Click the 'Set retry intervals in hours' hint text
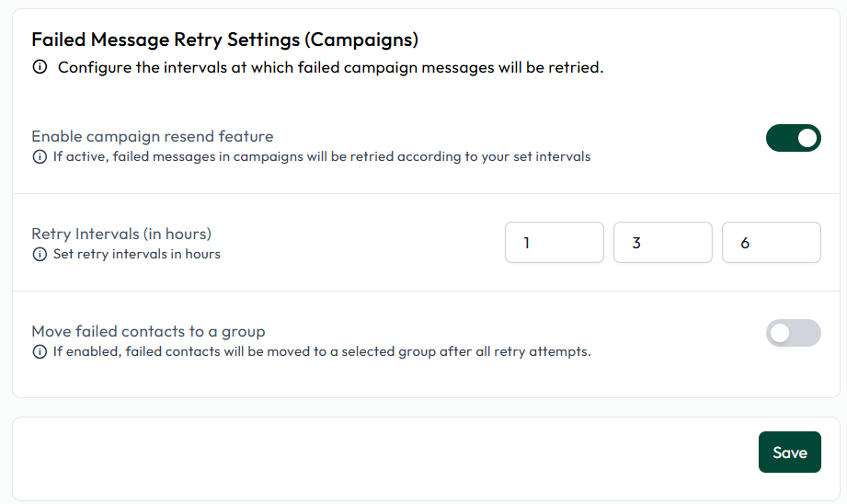The image size is (847, 504). (x=137, y=254)
